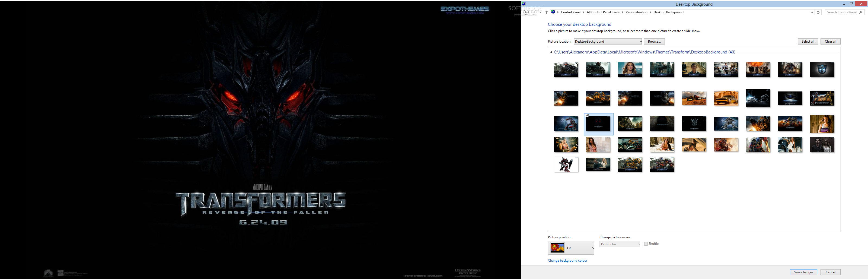The image size is (868, 279).
Task: Select the red robot on white background wallpaper
Action: click(x=566, y=164)
